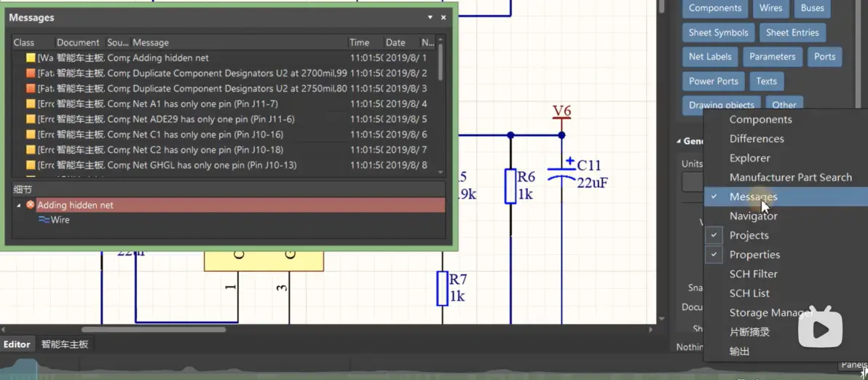
Task: Select the red error icon beside Adding hidden net
Action: (31, 205)
